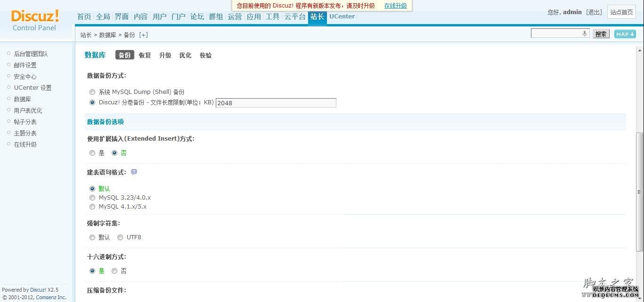
Task: Open the 首页 top menu
Action: 84,17
